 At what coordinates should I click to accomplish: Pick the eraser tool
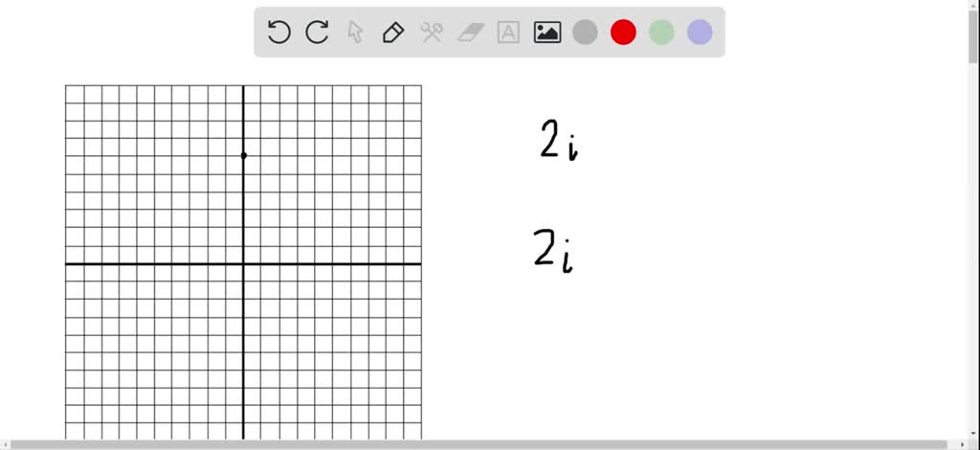tap(471, 32)
